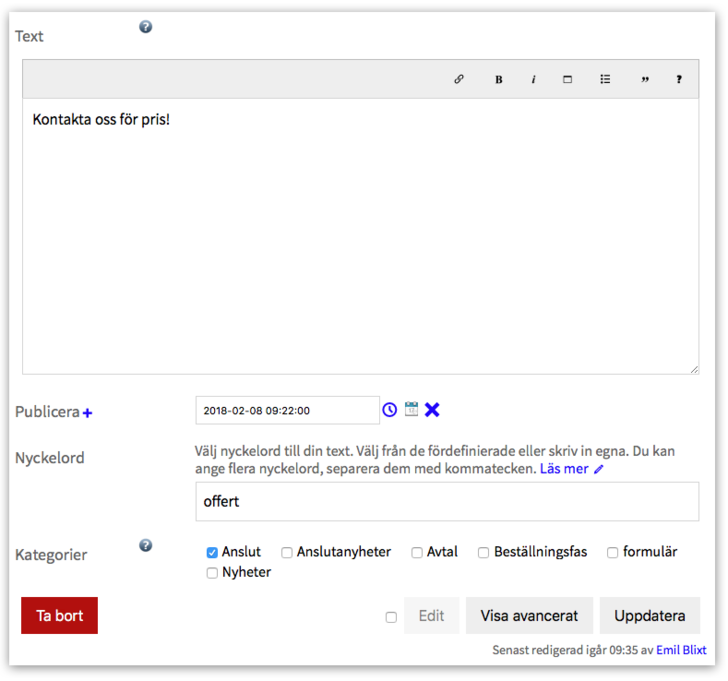Viewport: 728px width, 681px height.
Task: Set publish time with the clock icon
Action: pos(390,409)
